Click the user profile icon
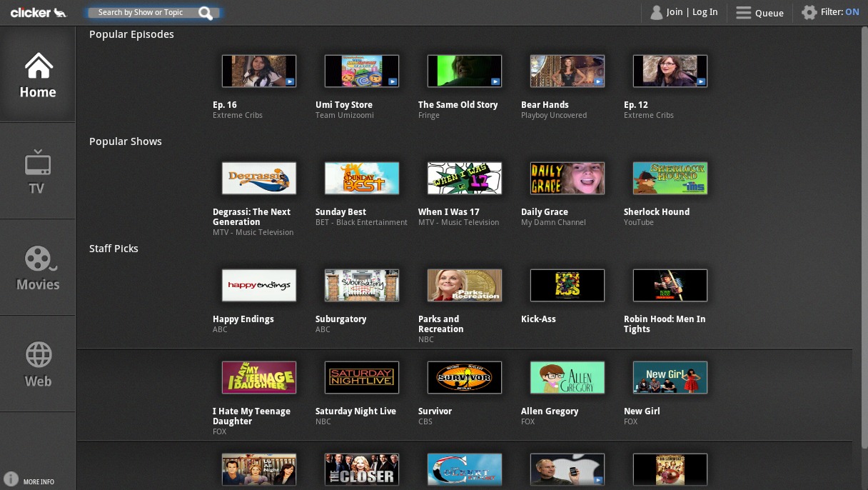The height and width of the screenshot is (490, 868). 656,12
